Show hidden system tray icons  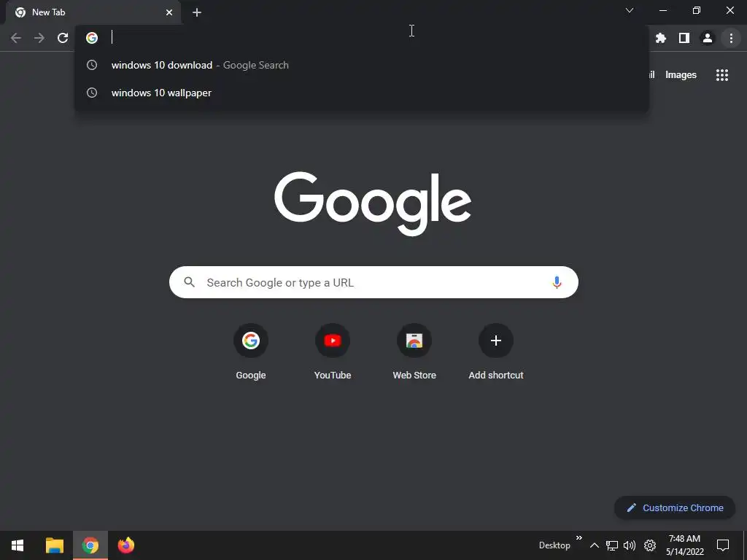594,545
